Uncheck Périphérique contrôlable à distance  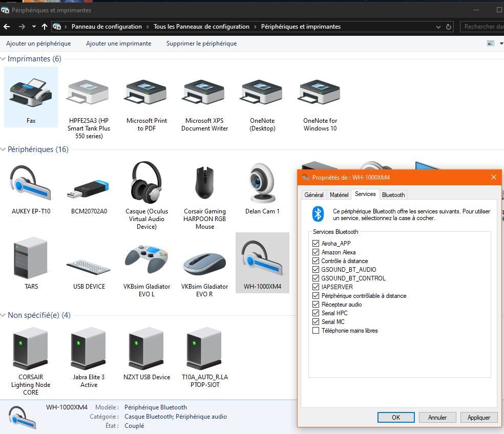pyautogui.click(x=316, y=295)
